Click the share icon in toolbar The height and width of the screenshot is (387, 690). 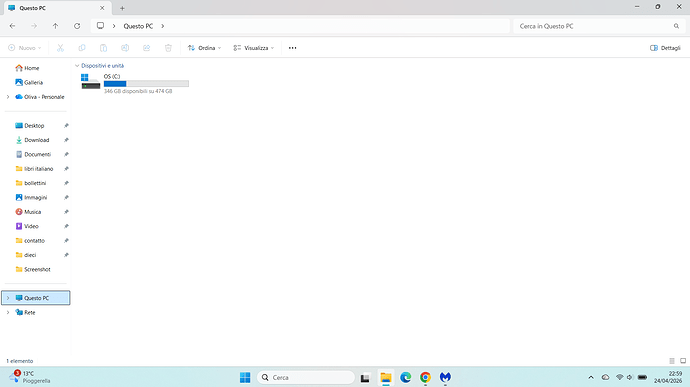pos(147,48)
